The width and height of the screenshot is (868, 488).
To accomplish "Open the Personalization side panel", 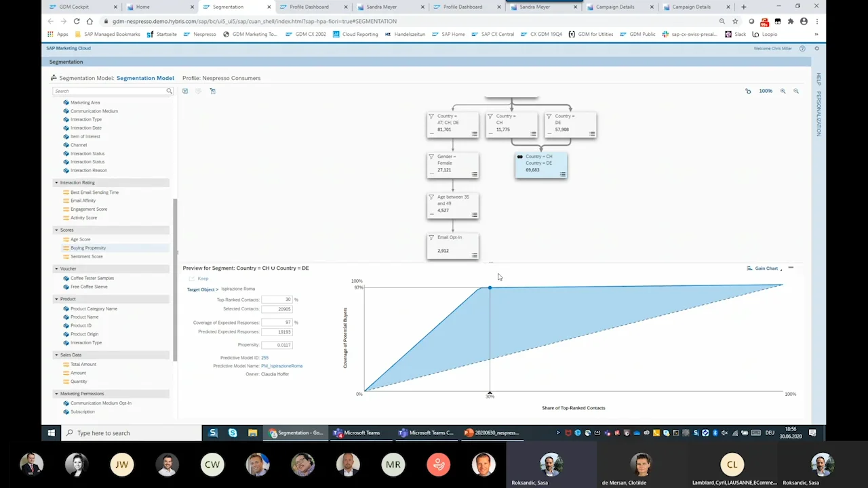I will coord(818,114).
